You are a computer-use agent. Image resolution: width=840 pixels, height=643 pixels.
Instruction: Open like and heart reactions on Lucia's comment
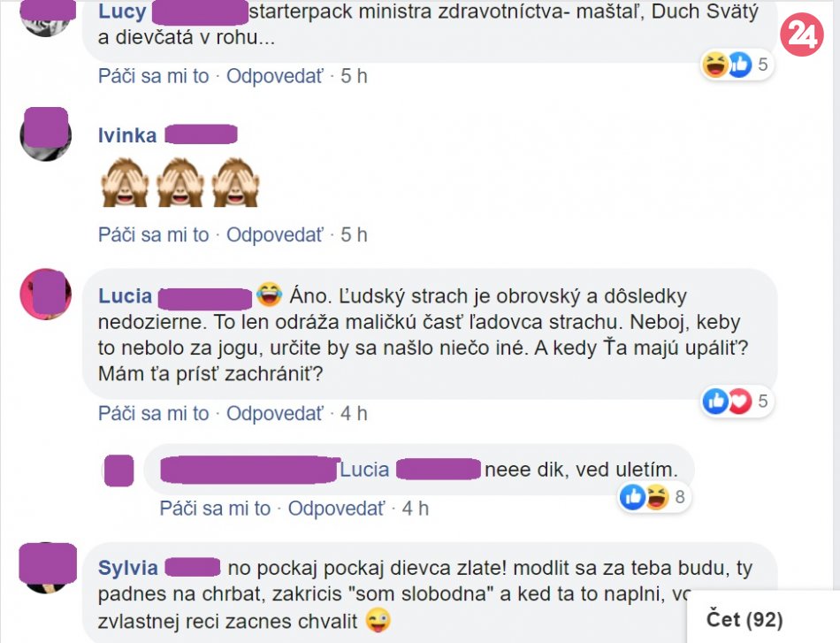click(737, 401)
